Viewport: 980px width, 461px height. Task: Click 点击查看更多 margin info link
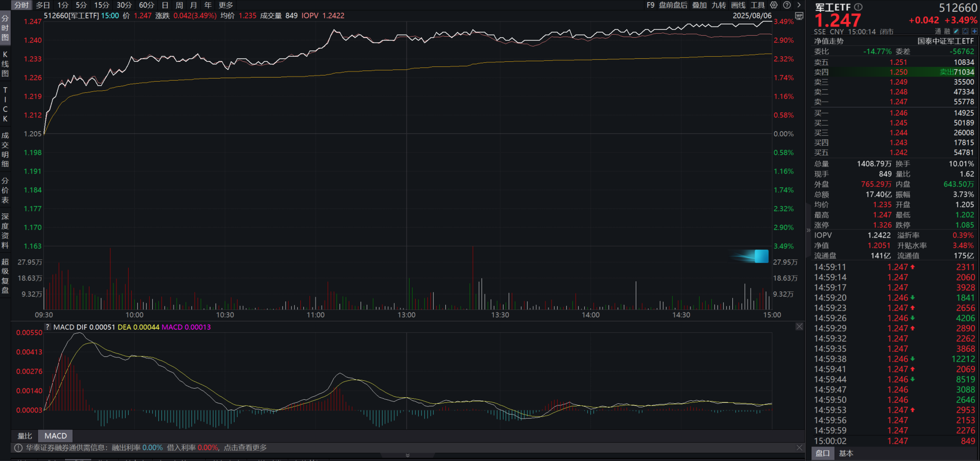245,448
